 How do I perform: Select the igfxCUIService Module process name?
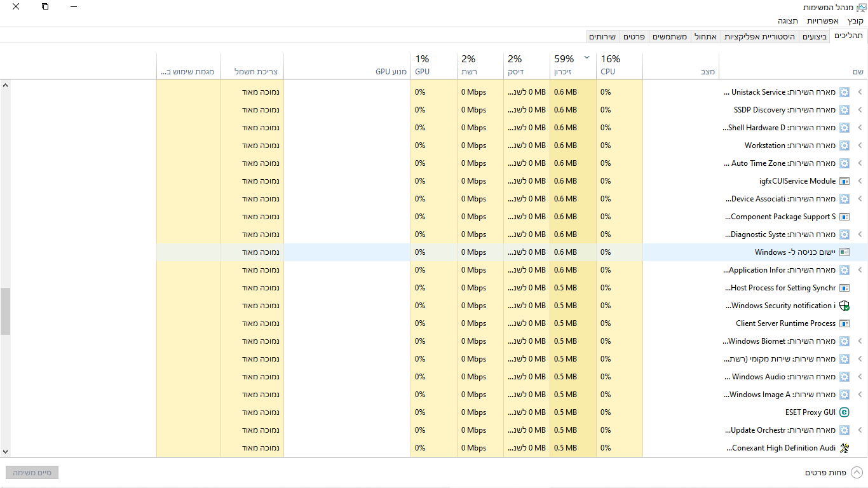pyautogui.click(x=797, y=181)
